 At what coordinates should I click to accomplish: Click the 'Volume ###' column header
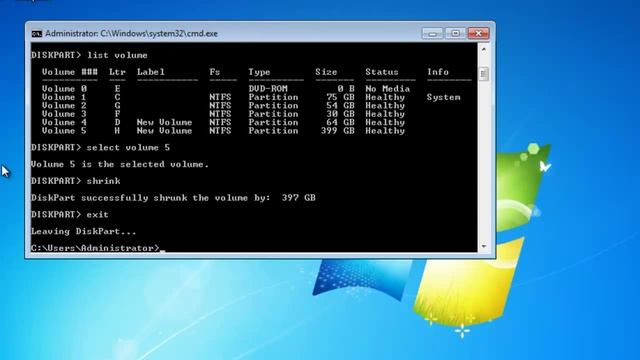70,72
